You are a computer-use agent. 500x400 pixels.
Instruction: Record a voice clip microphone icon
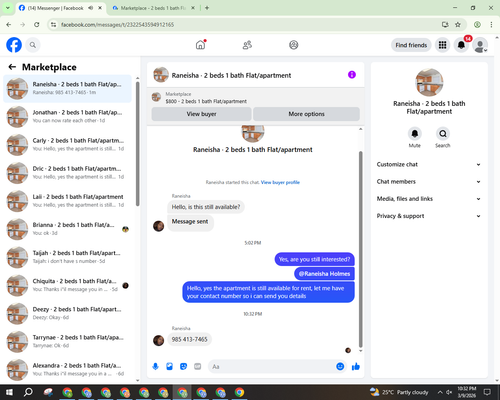[155, 367]
